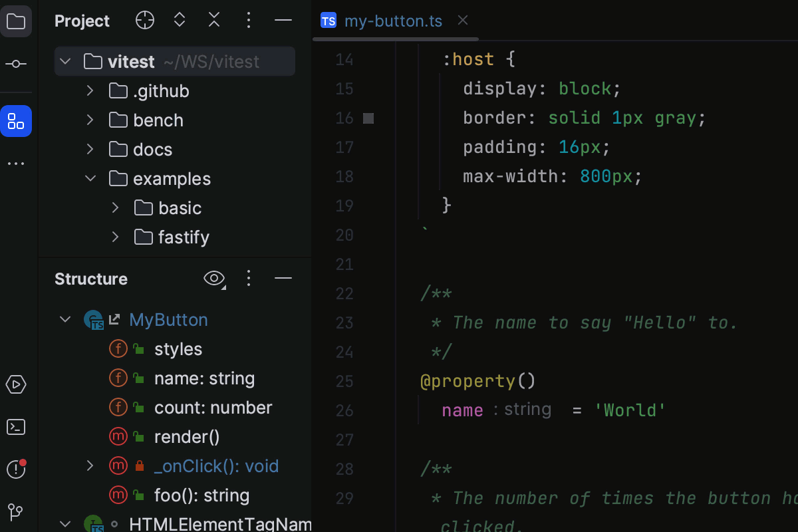
Task: Open the Git branches icon in sidebar
Action: coord(16,512)
